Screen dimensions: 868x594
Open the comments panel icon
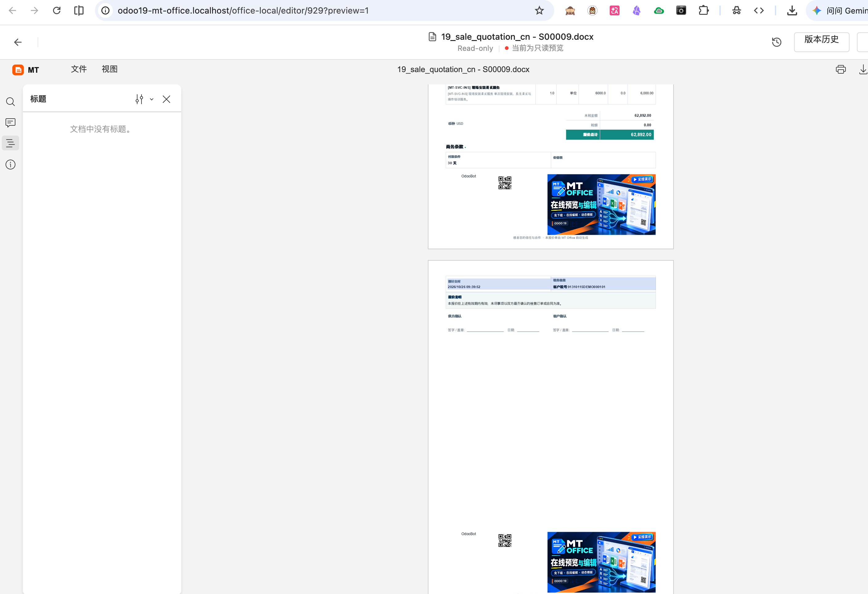(x=10, y=122)
